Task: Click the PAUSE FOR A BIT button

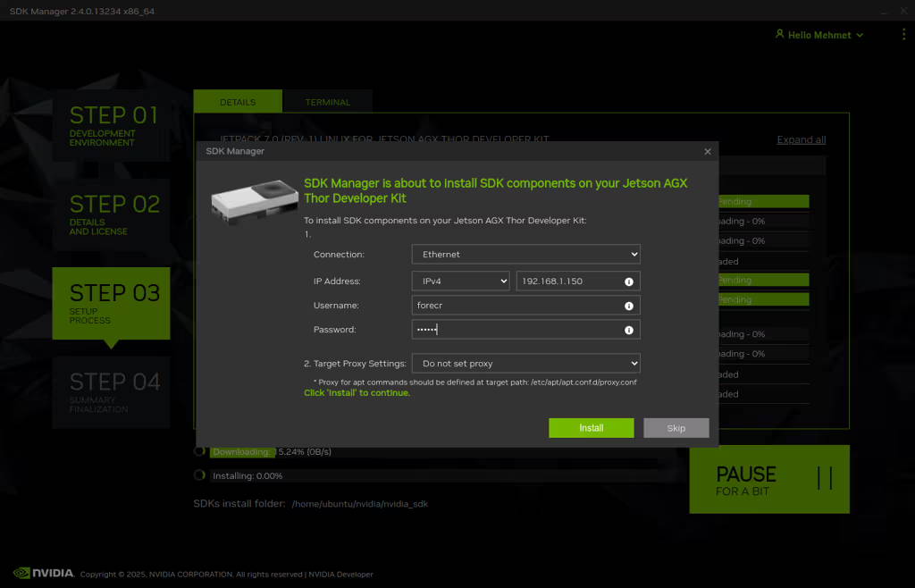Action: point(769,480)
